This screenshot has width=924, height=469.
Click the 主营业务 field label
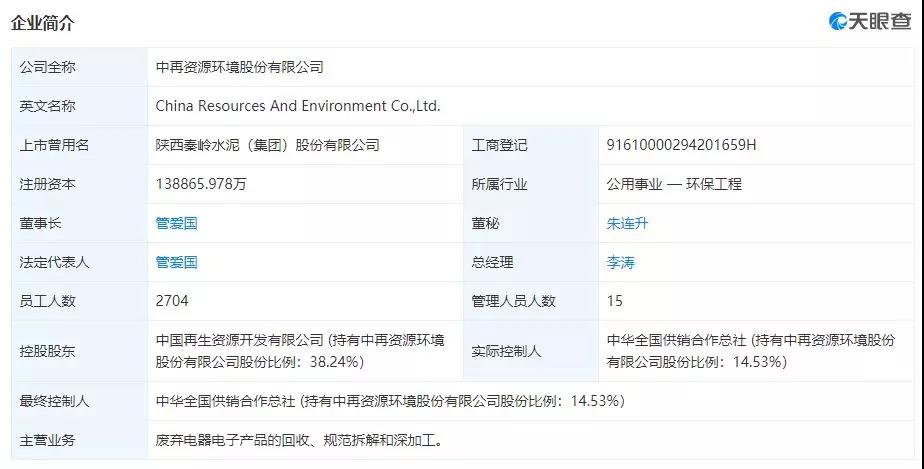47,440
